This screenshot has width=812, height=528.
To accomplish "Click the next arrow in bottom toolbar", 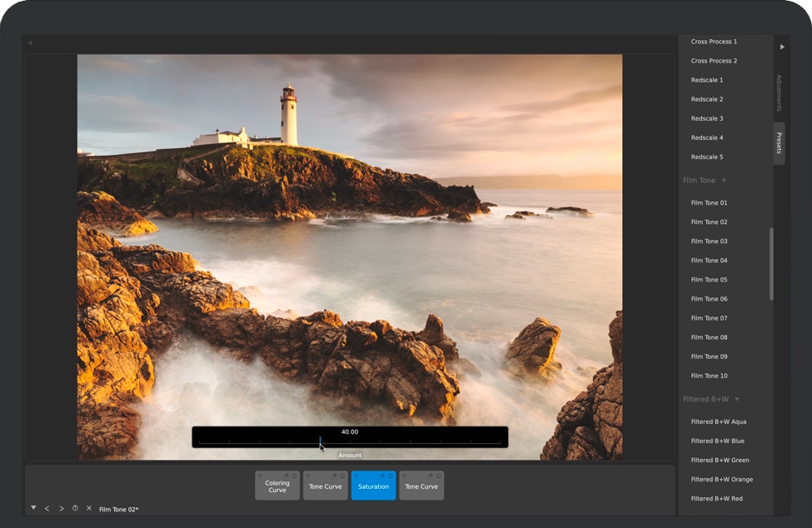I will (61, 508).
